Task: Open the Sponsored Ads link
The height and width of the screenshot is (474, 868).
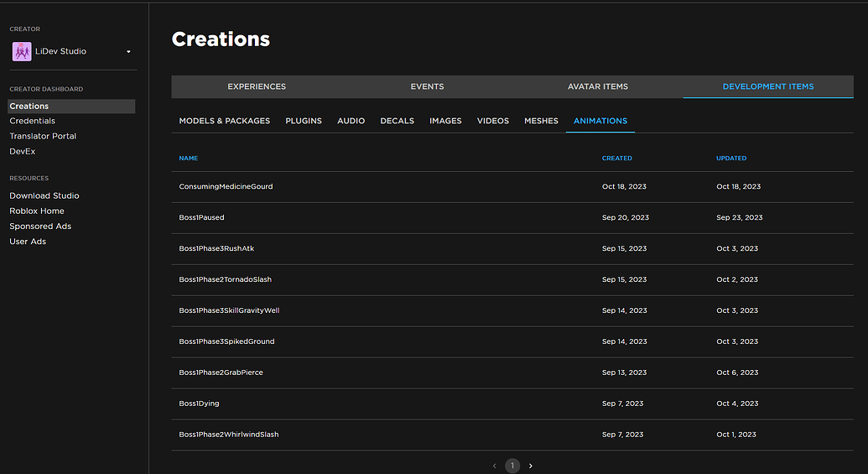Action: tap(40, 226)
